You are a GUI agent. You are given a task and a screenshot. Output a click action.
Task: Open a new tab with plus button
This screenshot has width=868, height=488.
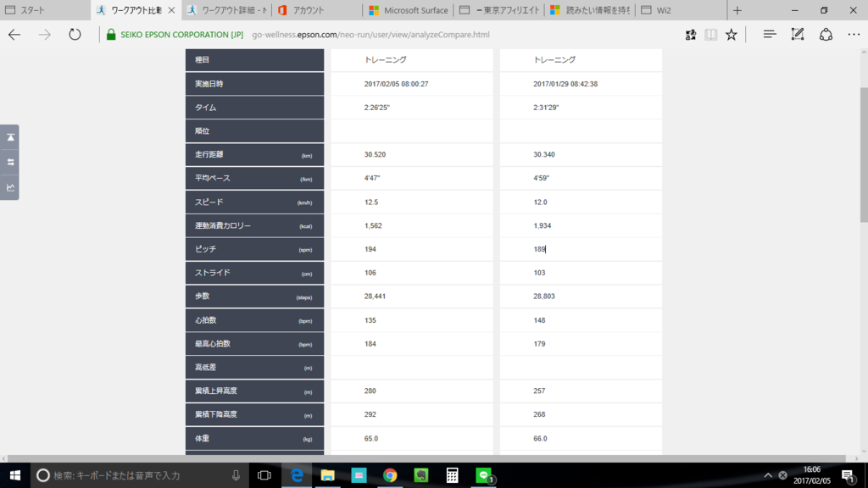[x=737, y=10]
